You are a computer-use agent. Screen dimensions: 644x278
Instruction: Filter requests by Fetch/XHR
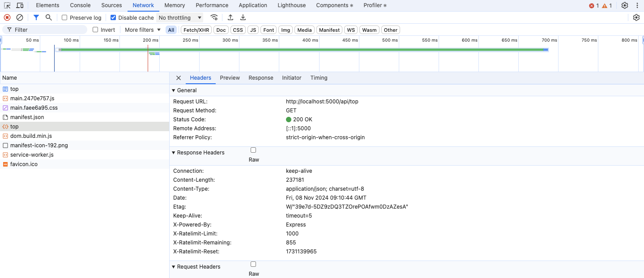[196, 30]
